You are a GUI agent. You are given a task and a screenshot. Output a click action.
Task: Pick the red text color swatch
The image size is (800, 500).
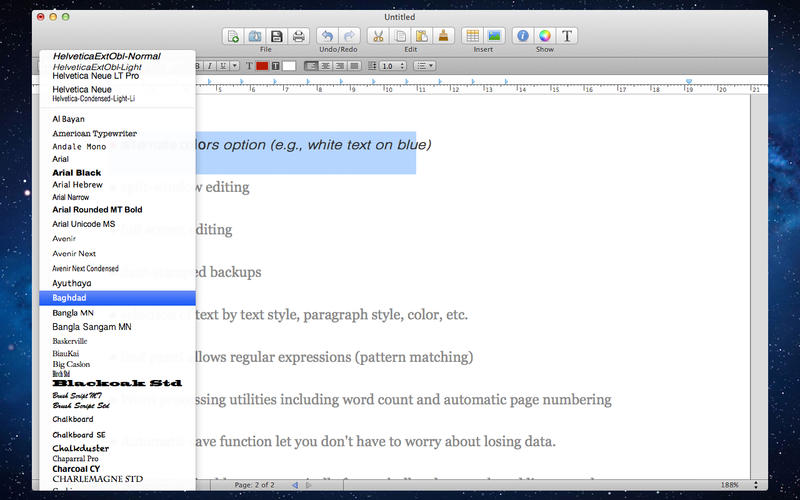point(262,66)
